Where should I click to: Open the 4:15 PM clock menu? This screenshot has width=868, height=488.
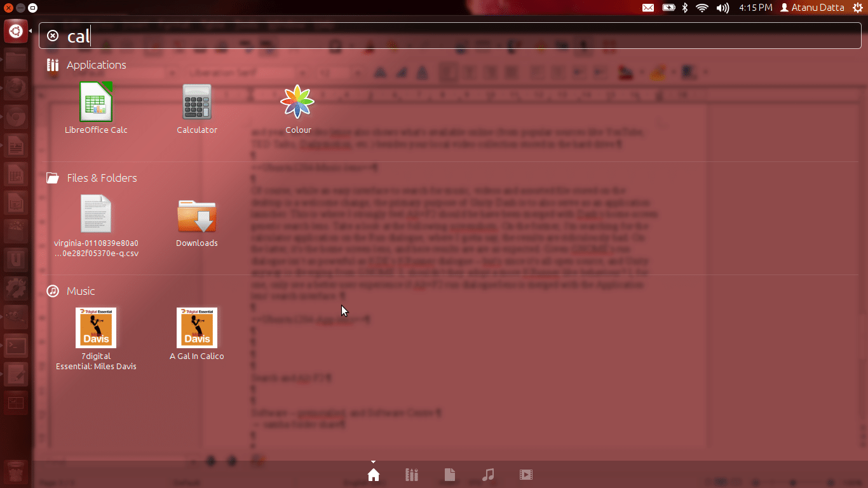[756, 8]
